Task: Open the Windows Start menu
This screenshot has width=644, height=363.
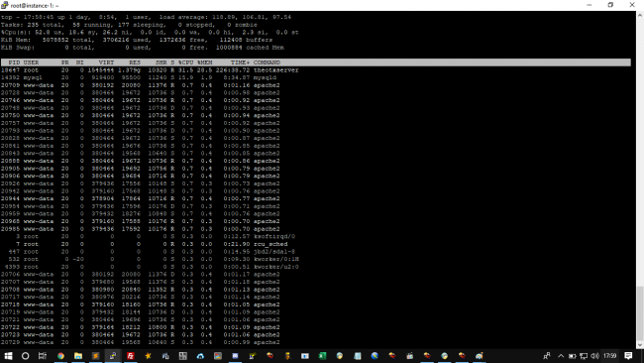Action: pos(8,356)
